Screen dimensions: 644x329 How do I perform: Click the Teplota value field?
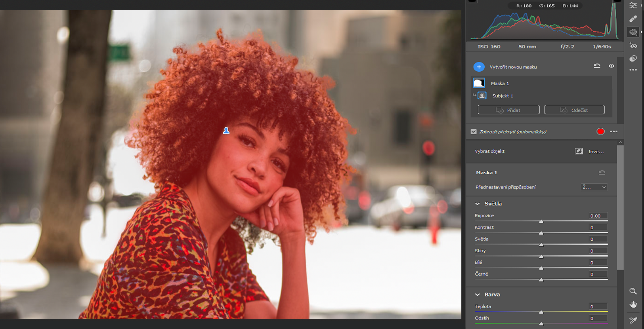(598, 306)
